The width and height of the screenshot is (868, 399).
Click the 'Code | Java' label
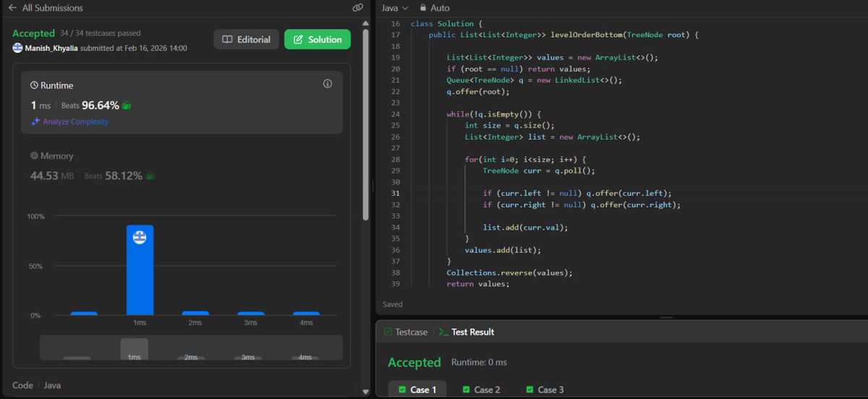click(x=36, y=385)
